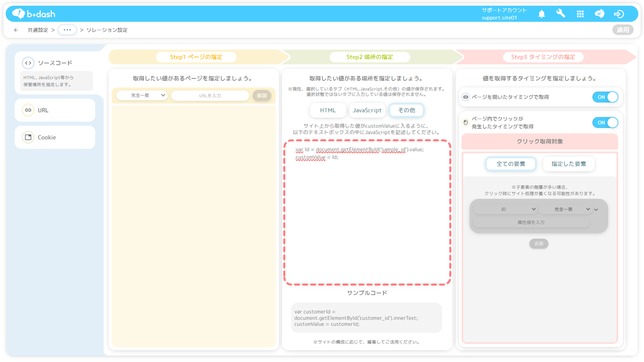Switch to the HTML tab
Screen dimensions: 644x362
[x=328, y=110]
